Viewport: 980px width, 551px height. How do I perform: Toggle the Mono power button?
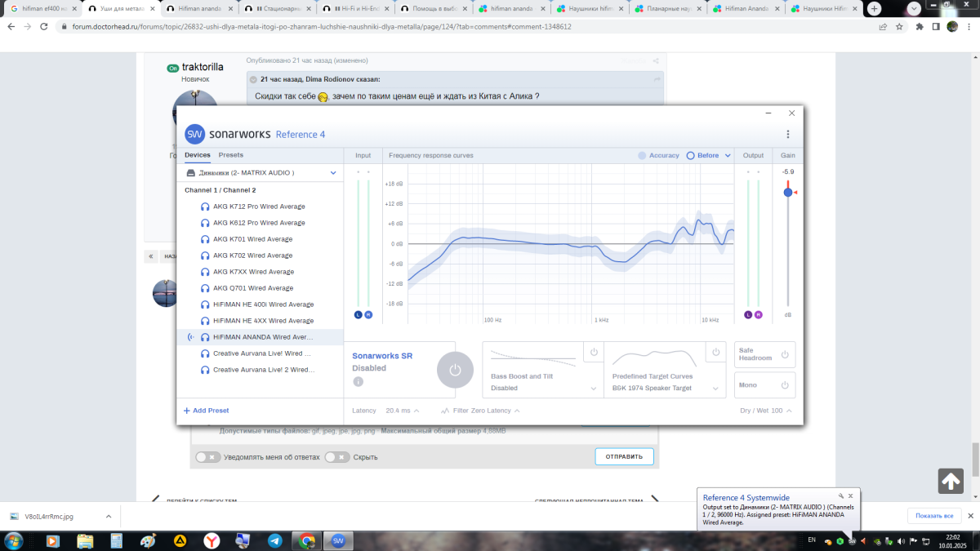click(x=784, y=384)
